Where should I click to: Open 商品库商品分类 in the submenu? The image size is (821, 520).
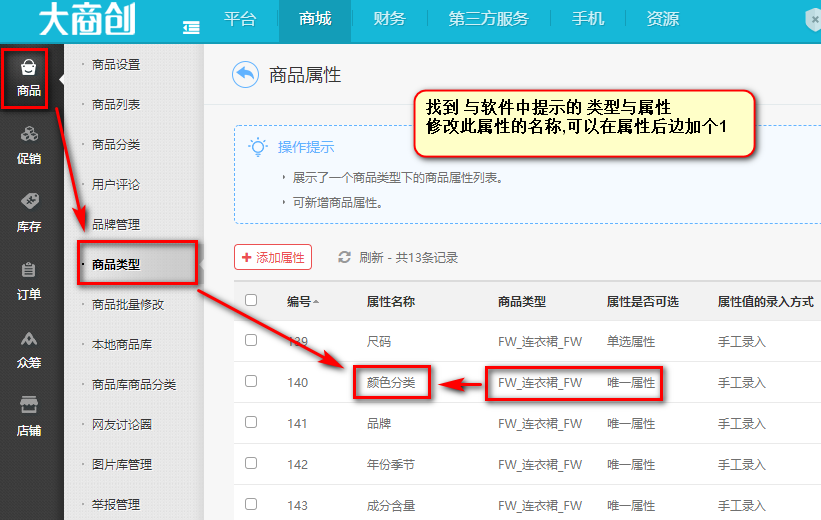tap(134, 384)
